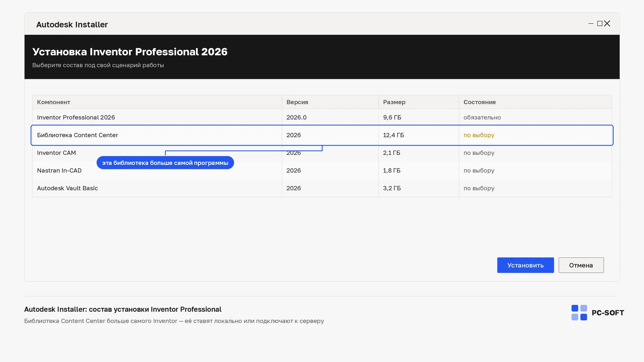The width and height of the screenshot is (644, 362).
Task: Click the Установка Inventor Professional 2026 heading
Action: pyautogui.click(x=130, y=52)
